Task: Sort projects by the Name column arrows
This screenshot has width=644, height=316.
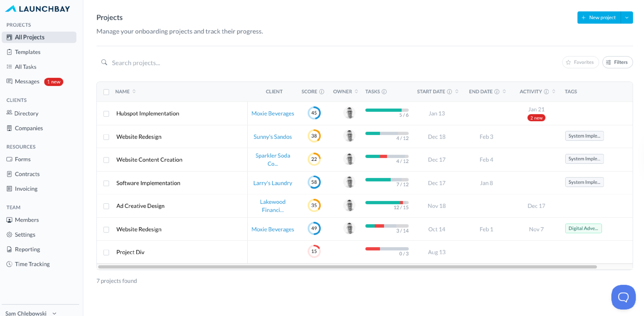Action: (x=134, y=91)
